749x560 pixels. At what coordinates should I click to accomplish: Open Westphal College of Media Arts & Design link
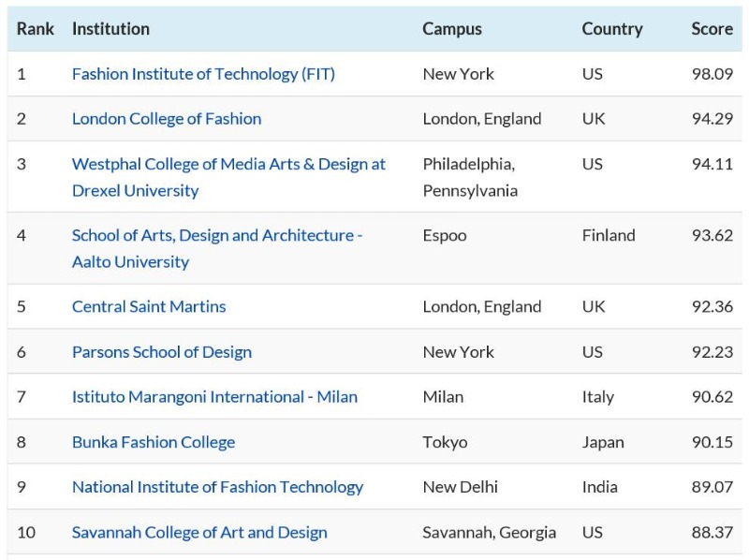(228, 165)
